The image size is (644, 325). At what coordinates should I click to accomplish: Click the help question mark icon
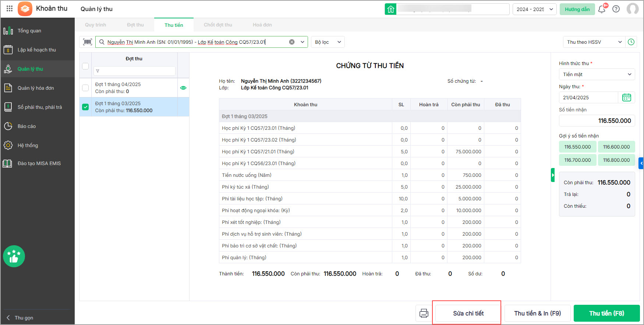pos(616,9)
